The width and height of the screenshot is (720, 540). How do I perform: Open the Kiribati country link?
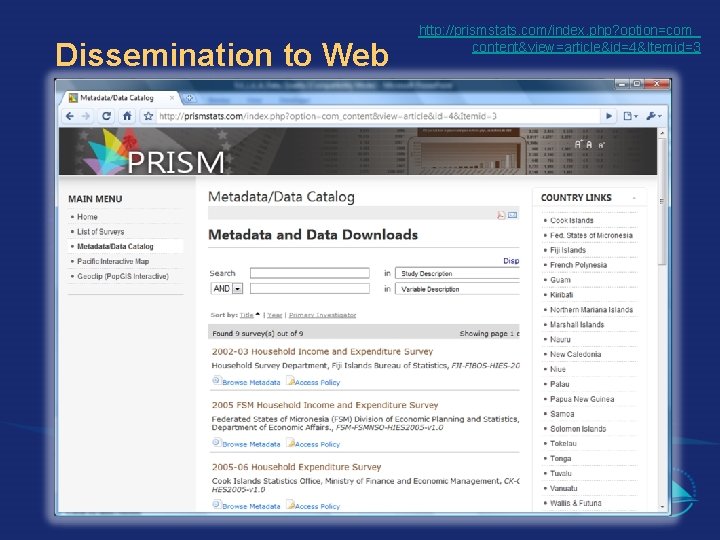point(562,295)
